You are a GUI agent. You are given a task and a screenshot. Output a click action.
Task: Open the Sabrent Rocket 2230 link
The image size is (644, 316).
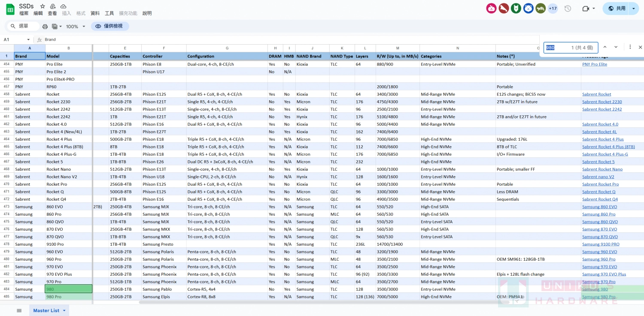tap(602, 102)
